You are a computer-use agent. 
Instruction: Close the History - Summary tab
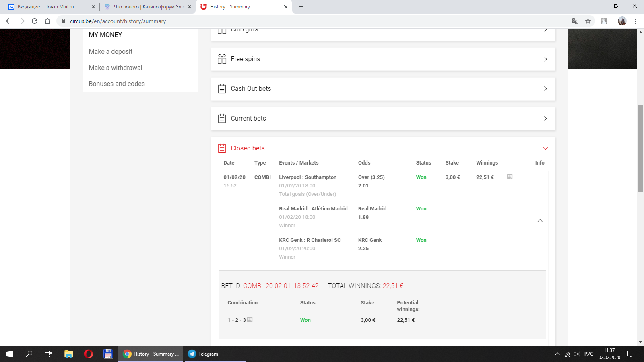(x=286, y=7)
